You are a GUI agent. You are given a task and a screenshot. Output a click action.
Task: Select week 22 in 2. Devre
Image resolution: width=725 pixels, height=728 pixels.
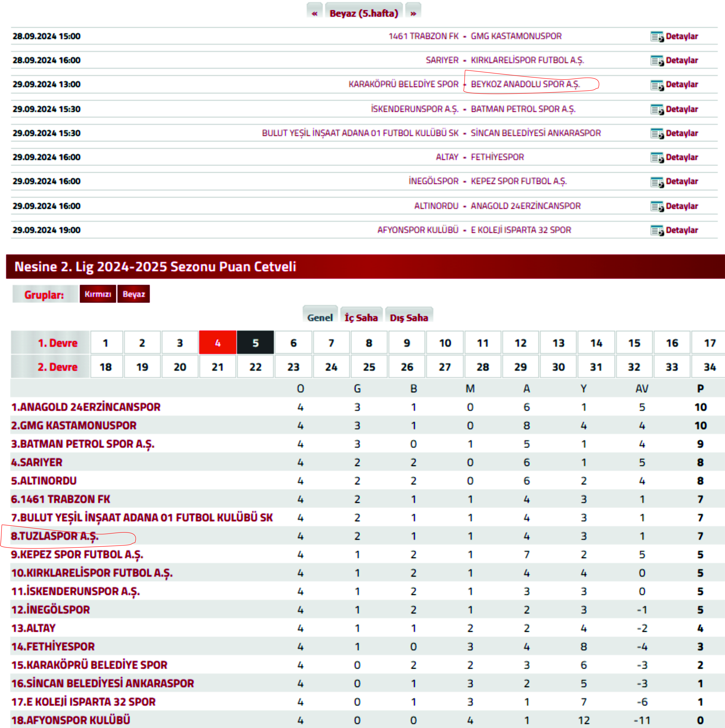[256, 367]
